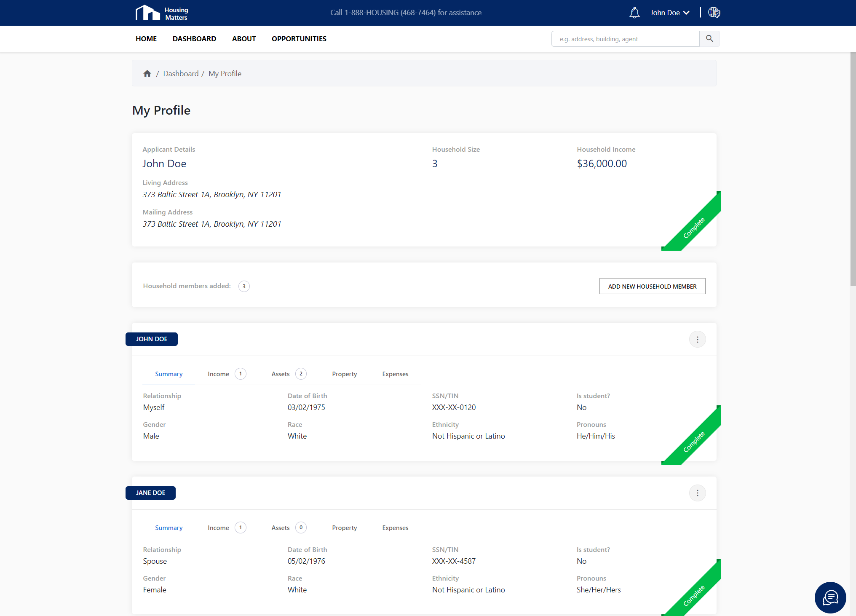The height and width of the screenshot is (616, 856).
Task: View Jane Doe's Expenses tab
Action: 395,528
